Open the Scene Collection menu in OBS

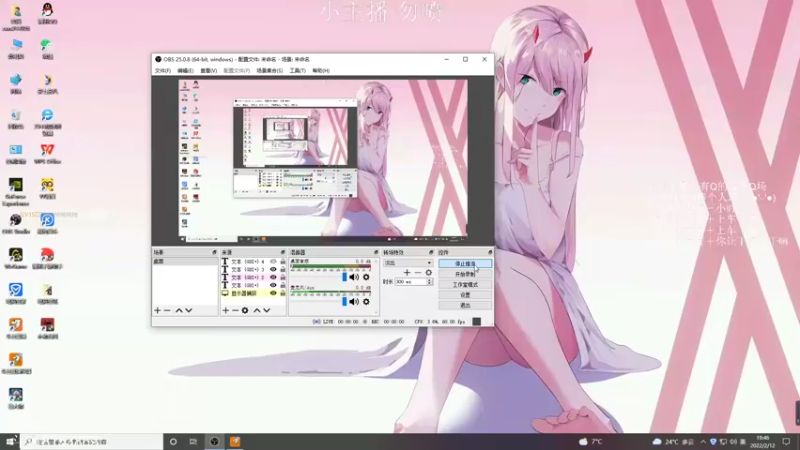269,70
